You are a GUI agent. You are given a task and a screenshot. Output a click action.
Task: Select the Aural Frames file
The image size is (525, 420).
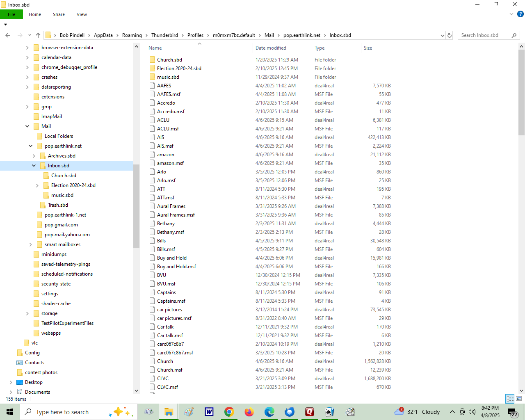(x=171, y=206)
